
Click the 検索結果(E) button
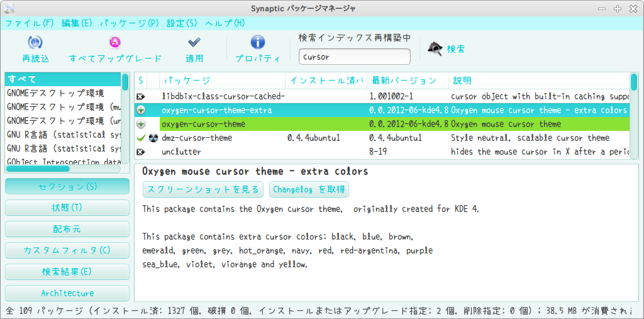click(x=67, y=272)
